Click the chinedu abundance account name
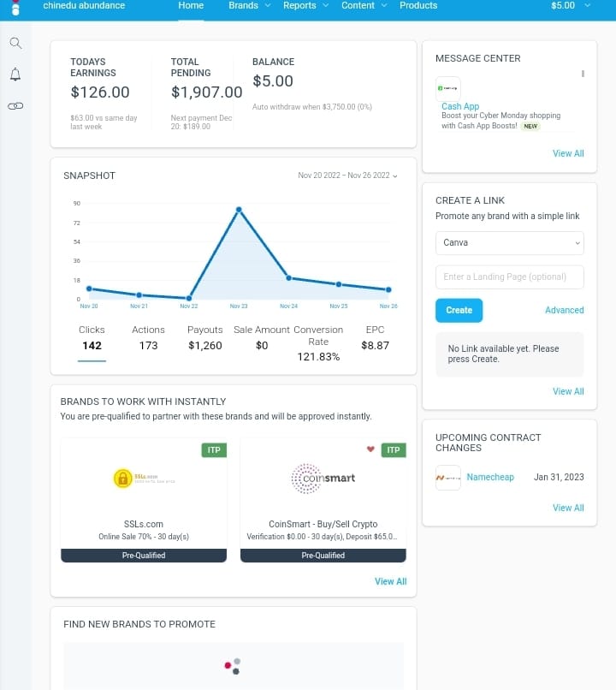 pos(84,6)
